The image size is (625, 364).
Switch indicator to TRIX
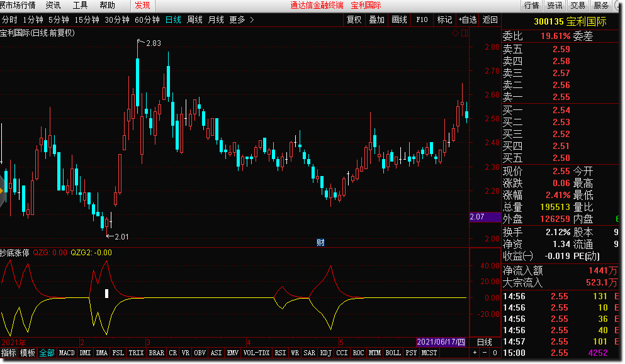tap(137, 353)
